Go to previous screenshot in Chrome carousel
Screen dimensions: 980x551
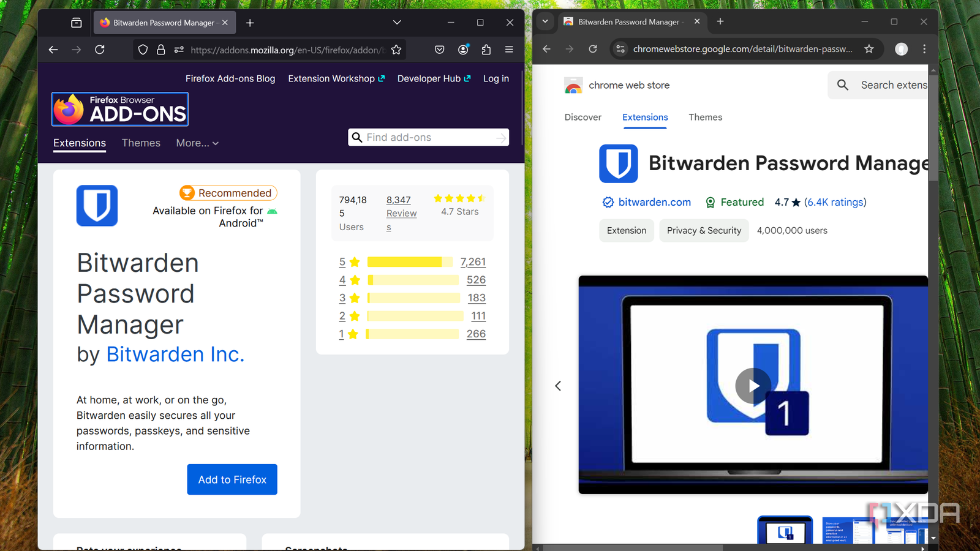coord(558,386)
